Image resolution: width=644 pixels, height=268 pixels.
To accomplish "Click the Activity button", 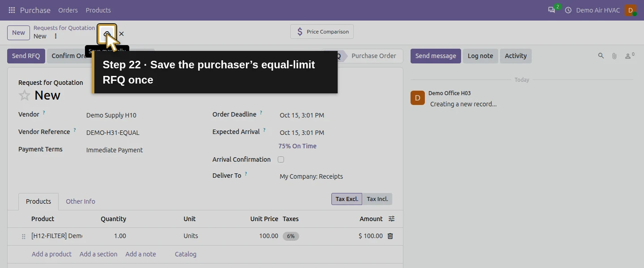I will pos(516,56).
